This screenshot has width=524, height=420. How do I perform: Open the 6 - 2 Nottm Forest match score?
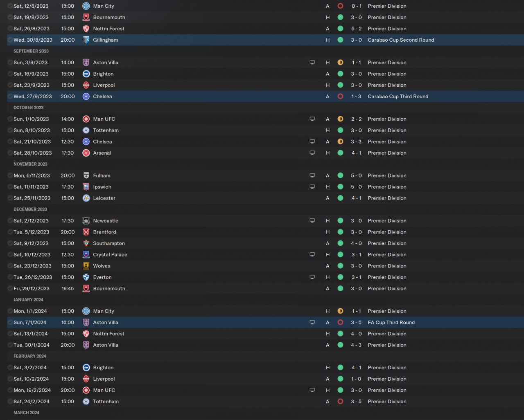point(356,29)
